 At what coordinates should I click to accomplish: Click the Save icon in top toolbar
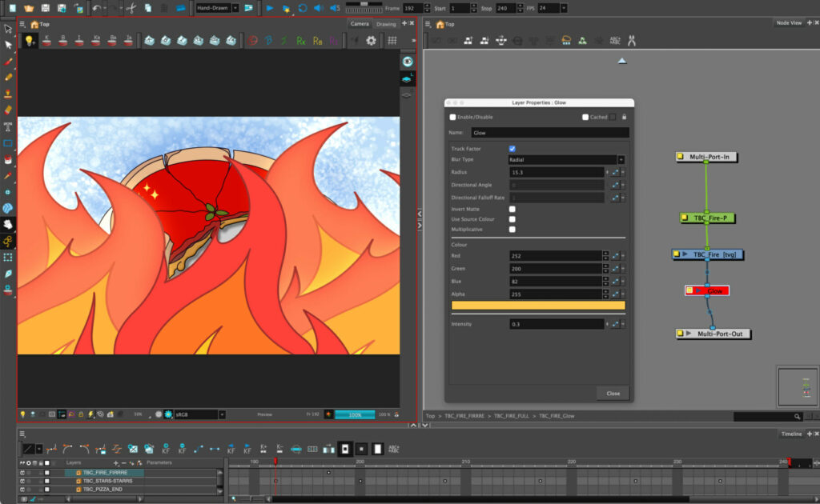click(x=45, y=8)
